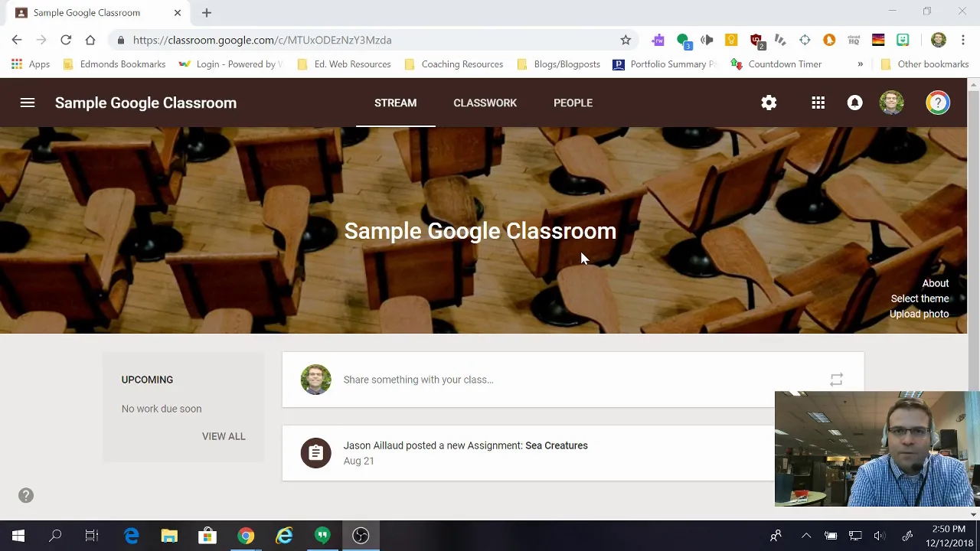Open Chrome Apps shortcut
The width and height of the screenshot is (980, 551).
click(x=31, y=64)
